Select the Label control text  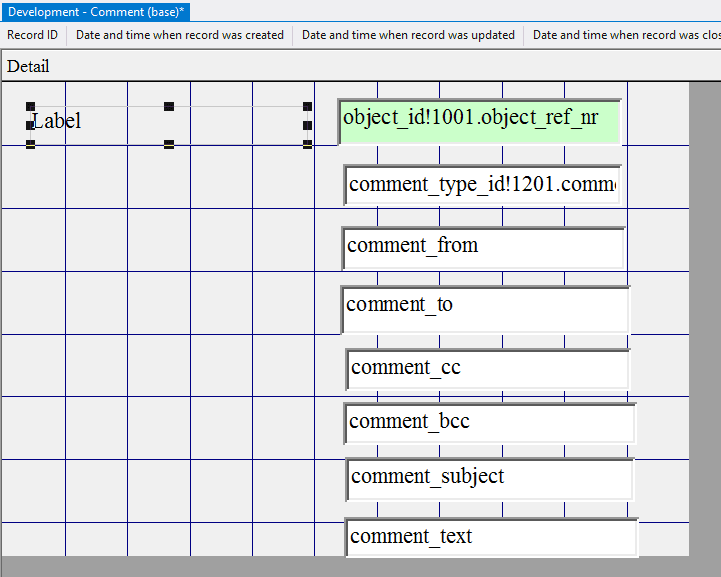pos(57,121)
